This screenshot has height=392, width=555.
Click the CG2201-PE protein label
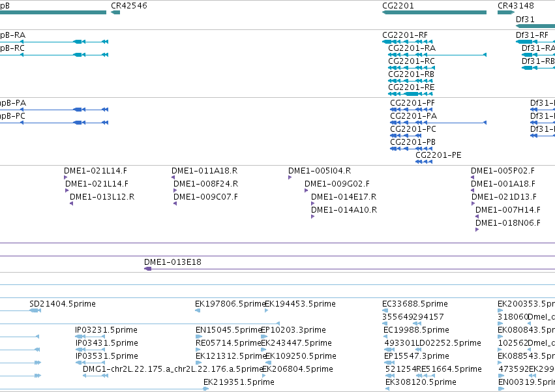(x=438, y=155)
